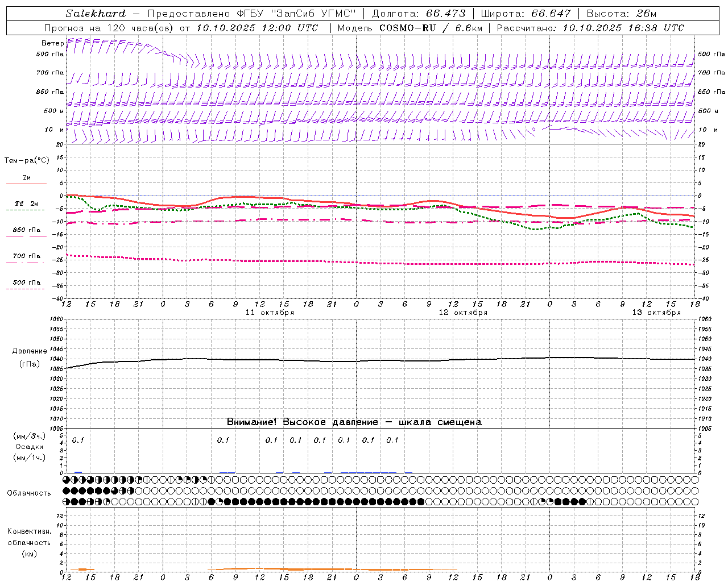The height and width of the screenshot is (582, 728).
Task: Click the "Ветер" wind panel label
Action: [x=52, y=43]
